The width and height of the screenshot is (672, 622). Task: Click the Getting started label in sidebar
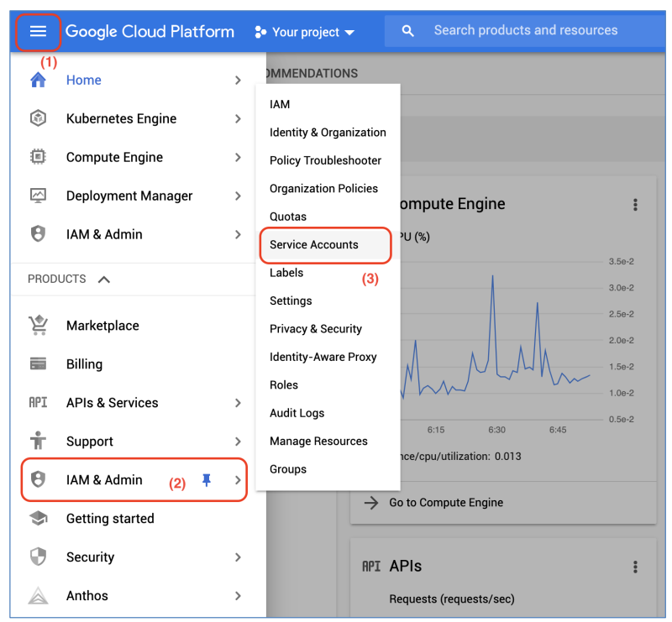coord(110,519)
